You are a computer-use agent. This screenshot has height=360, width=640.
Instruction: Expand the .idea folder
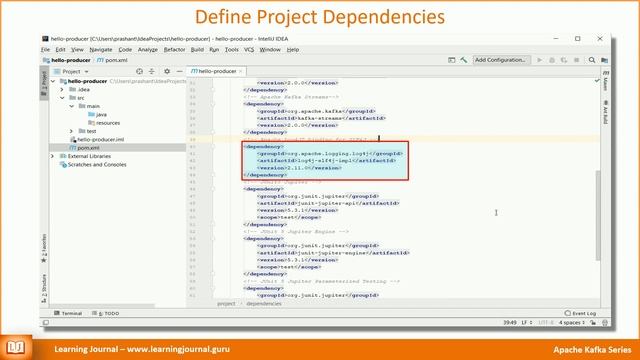[62, 89]
